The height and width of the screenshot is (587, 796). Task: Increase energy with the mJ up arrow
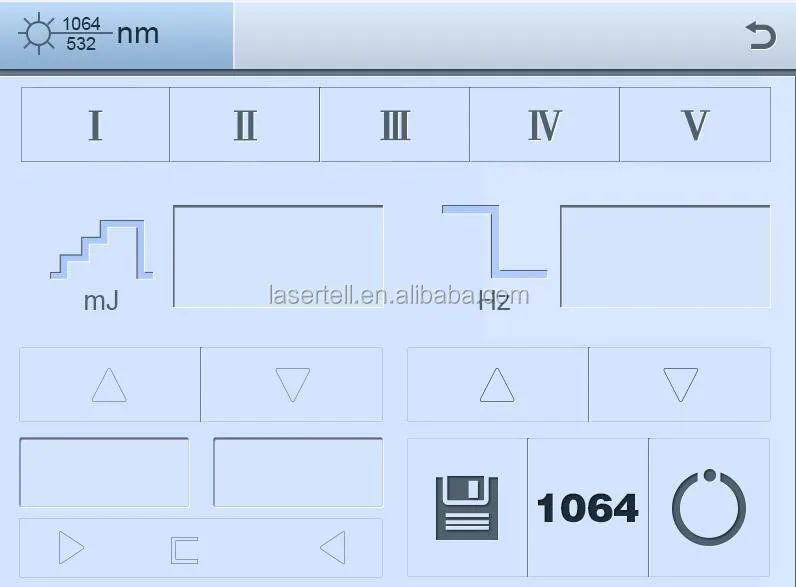pyautogui.click(x=110, y=384)
